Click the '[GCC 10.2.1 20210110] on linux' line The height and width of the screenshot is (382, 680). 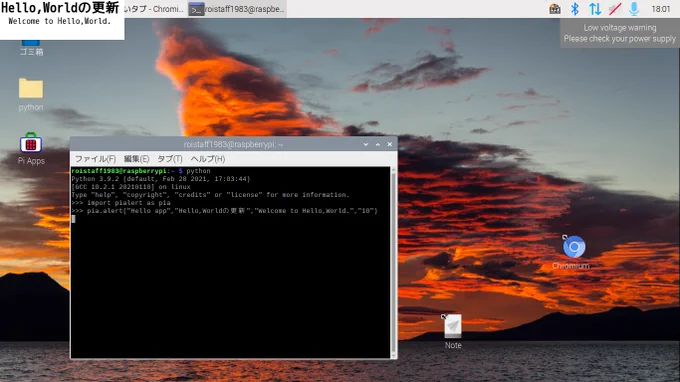click(x=131, y=187)
